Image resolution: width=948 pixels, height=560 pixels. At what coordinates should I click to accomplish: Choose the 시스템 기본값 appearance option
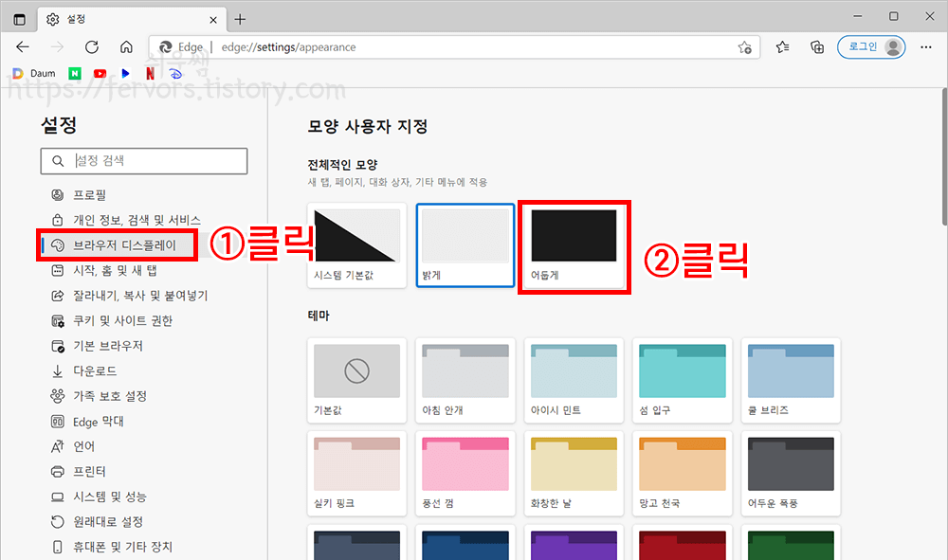(356, 245)
